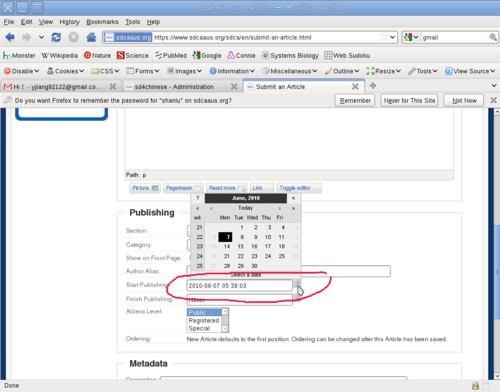Select Registered in Access Level list

204,320
